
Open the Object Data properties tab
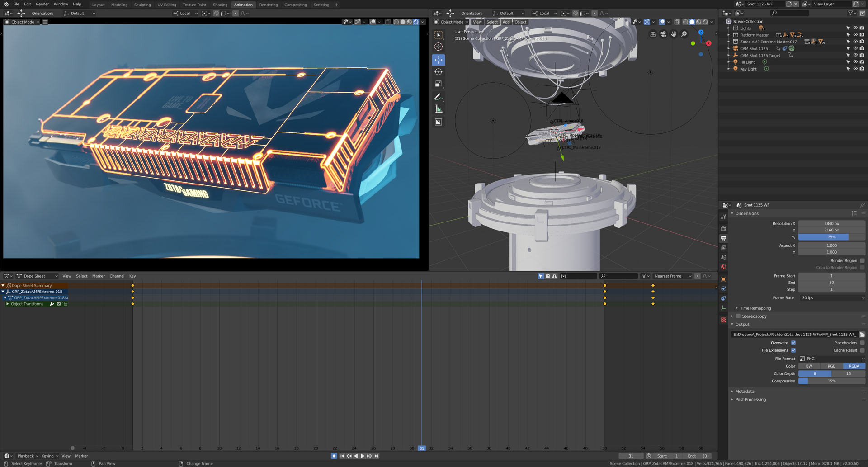pos(723,308)
